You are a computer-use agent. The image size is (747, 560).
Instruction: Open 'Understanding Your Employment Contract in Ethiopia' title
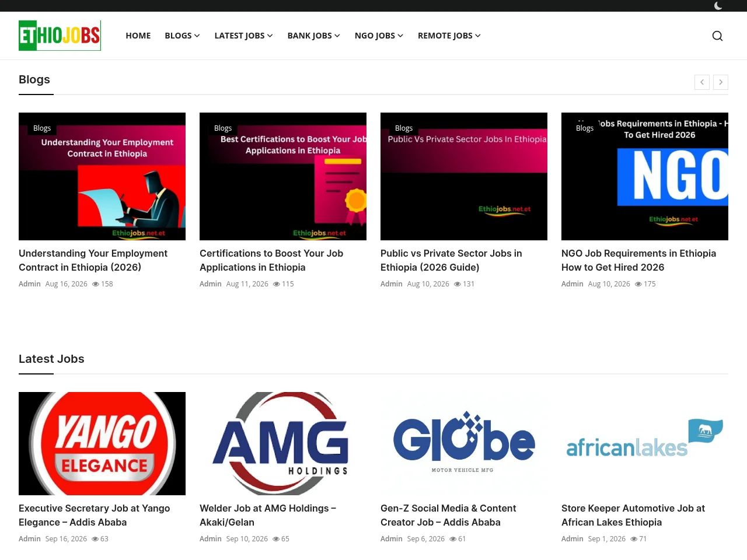point(93,260)
